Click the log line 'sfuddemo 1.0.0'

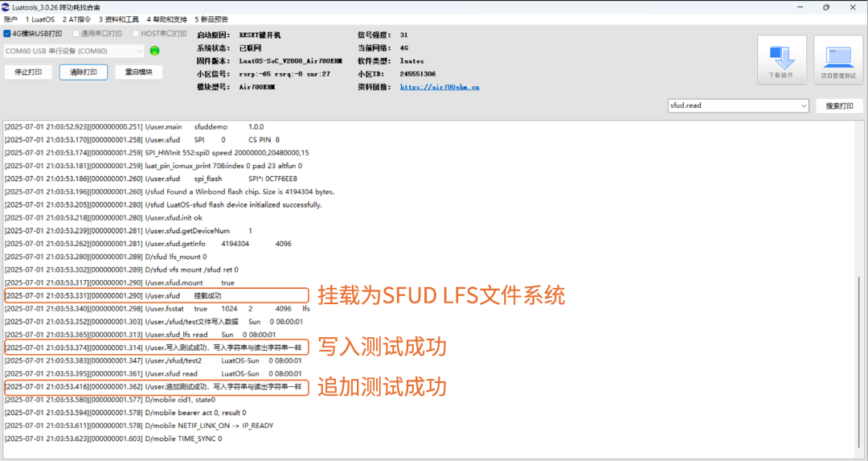134,127
